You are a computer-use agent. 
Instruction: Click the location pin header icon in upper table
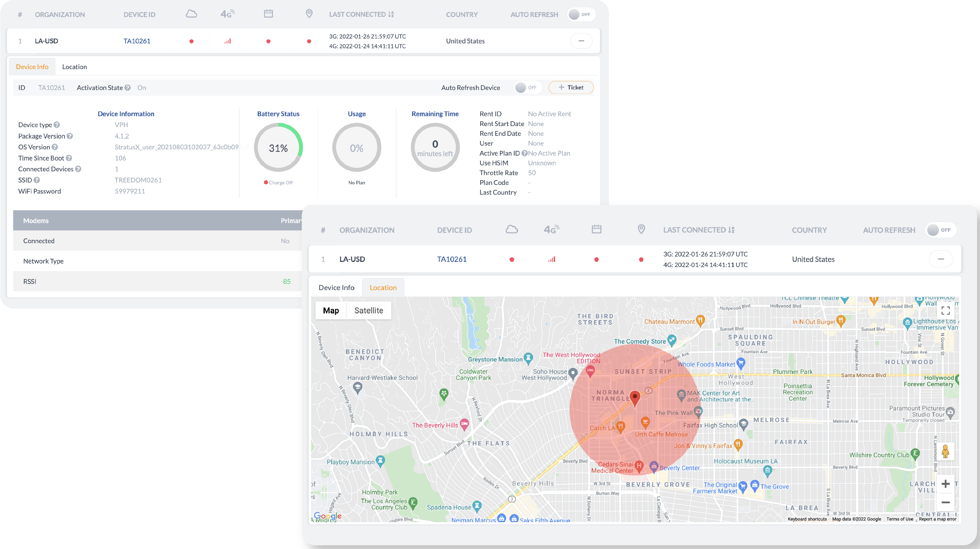point(309,14)
